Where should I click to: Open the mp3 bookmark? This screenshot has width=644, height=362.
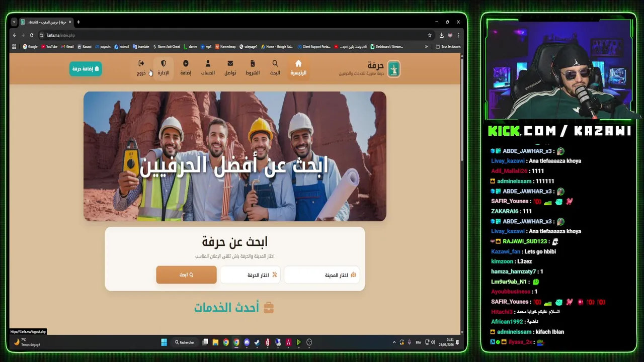click(206, 47)
